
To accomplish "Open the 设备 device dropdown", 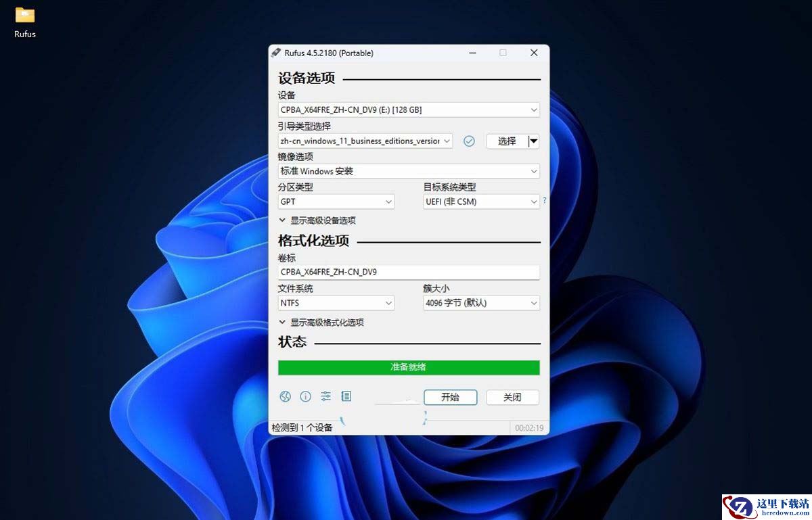I will [x=409, y=110].
